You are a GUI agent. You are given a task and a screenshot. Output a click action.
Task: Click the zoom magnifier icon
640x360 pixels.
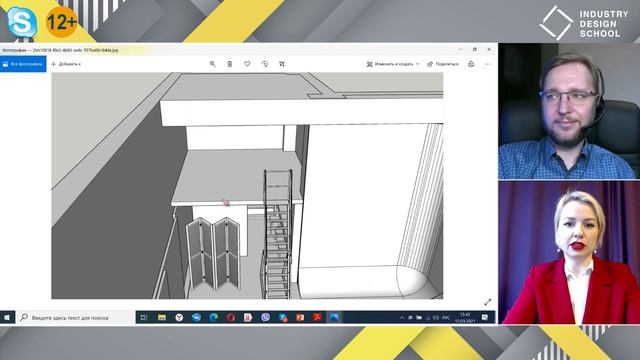point(212,64)
